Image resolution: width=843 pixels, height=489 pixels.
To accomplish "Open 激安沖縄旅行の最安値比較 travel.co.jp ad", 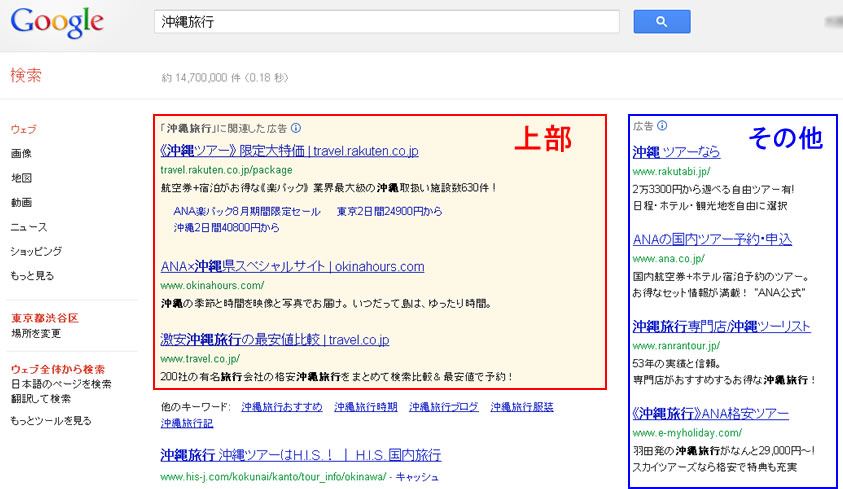I will 275,340.
